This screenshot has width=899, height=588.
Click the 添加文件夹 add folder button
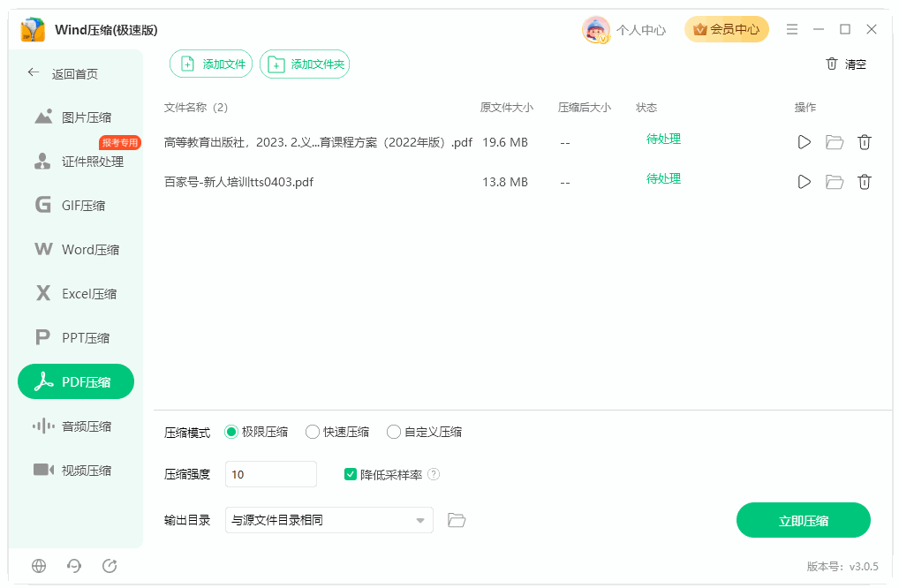pos(305,64)
